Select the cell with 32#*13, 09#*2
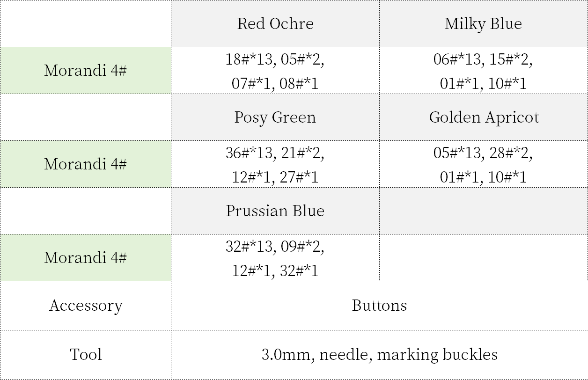 tap(275, 258)
